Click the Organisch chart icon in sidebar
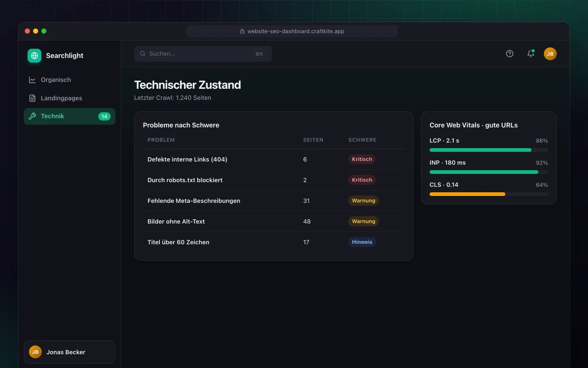Viewport: 588px width, 368px height. [x=32, y=80]
